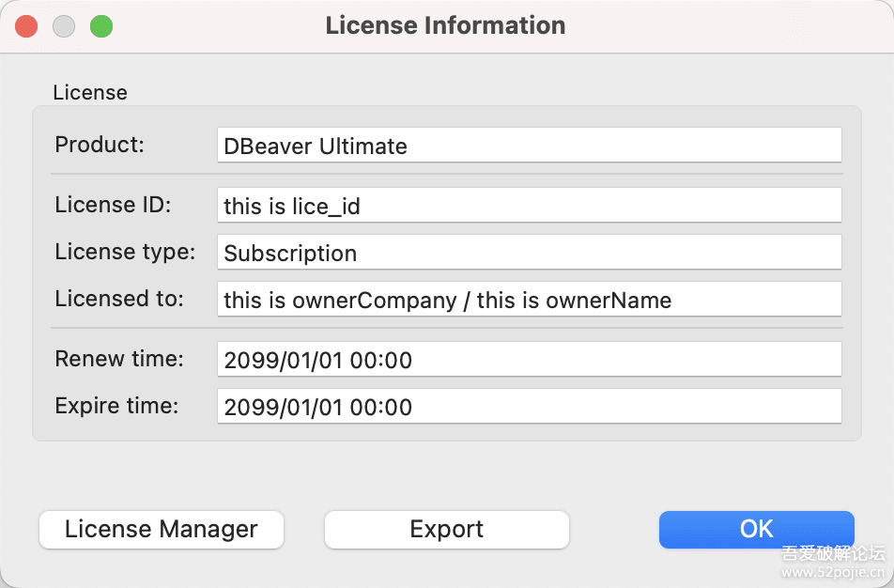Click the License type field showing Subscription
The height and width of the screenshot is (588, 894).
pyautogui.click(x=529, y=253)
